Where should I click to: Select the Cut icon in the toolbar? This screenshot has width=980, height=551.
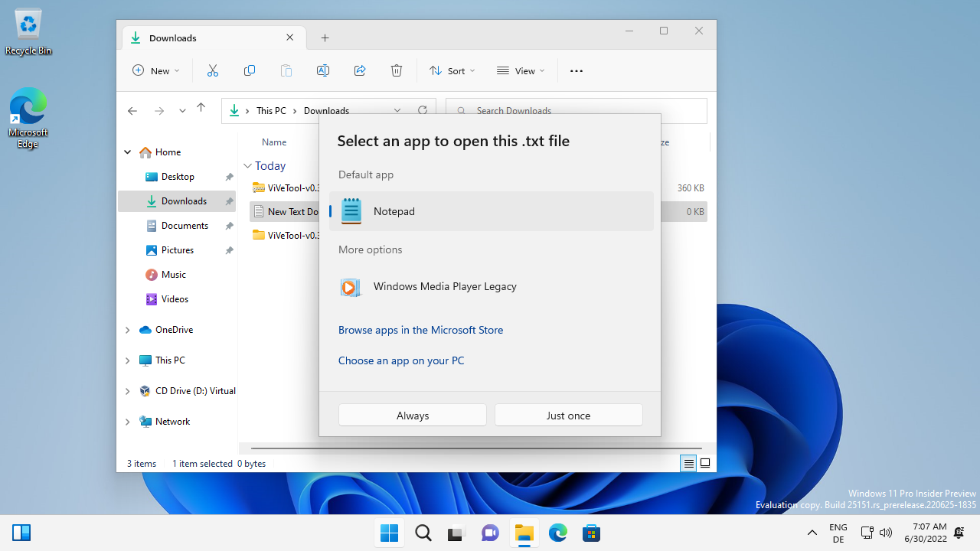coord(212,70)
